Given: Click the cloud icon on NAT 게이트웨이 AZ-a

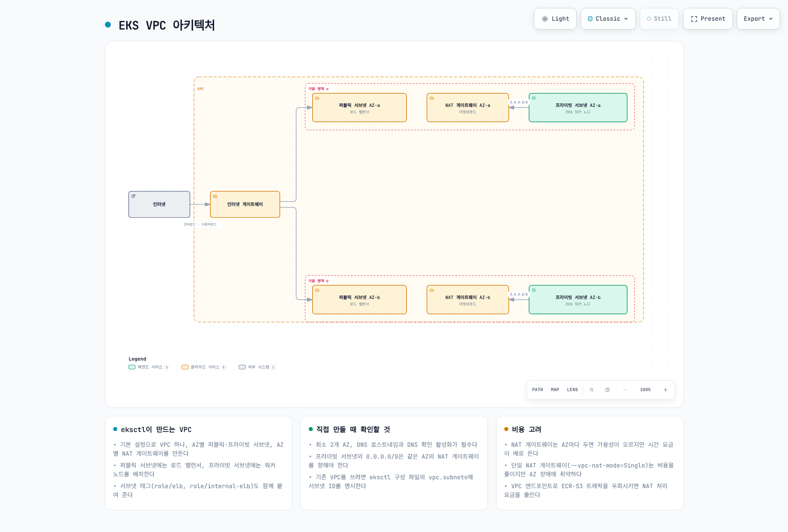Looking at the screenshot, I should point(432,98).
